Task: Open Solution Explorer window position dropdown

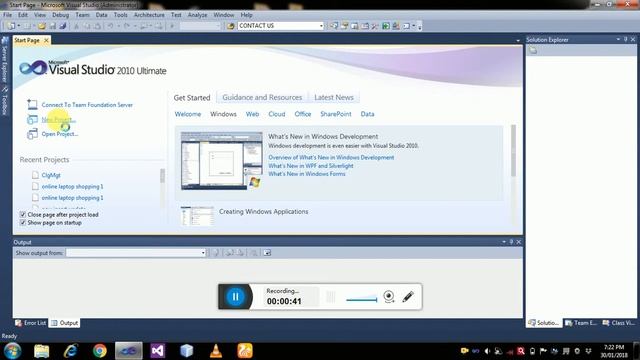Action: (x=618, y=40)
